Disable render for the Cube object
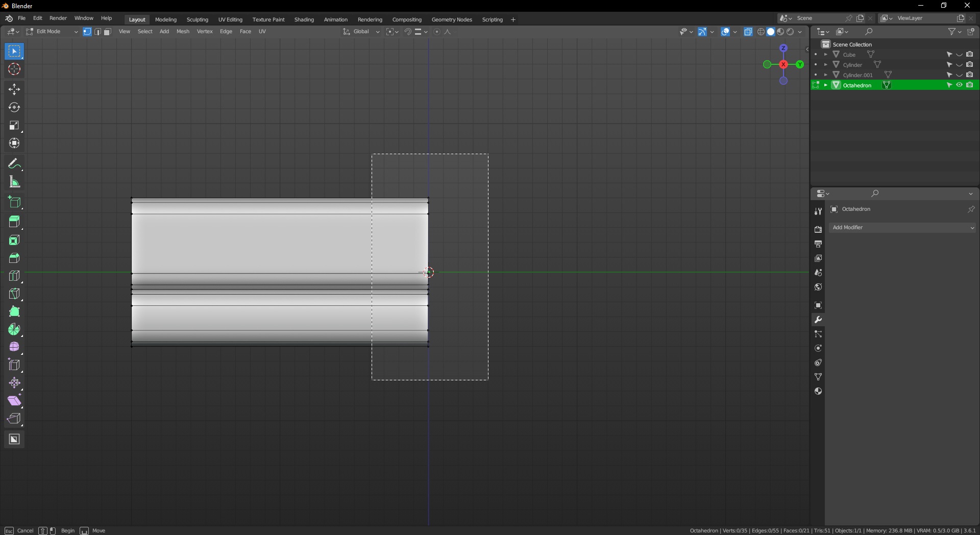Viewport: 980px width, 535px height. [x=969, y=55]
